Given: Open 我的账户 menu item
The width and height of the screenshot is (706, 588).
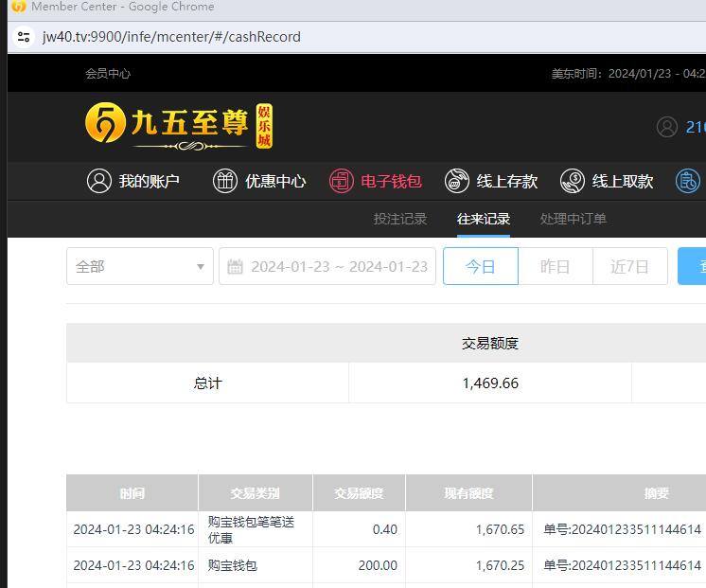Looking at the screenshot, I should tap(133, 181).
